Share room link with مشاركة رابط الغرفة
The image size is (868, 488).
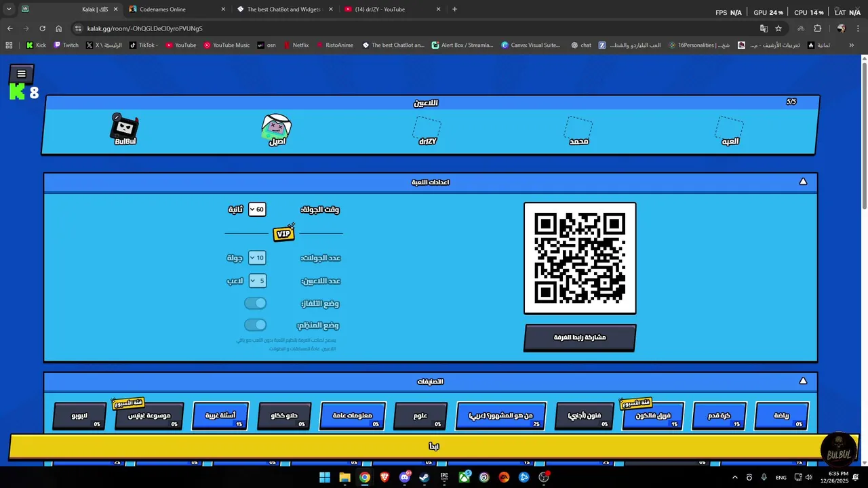click(x=580, y=338)
